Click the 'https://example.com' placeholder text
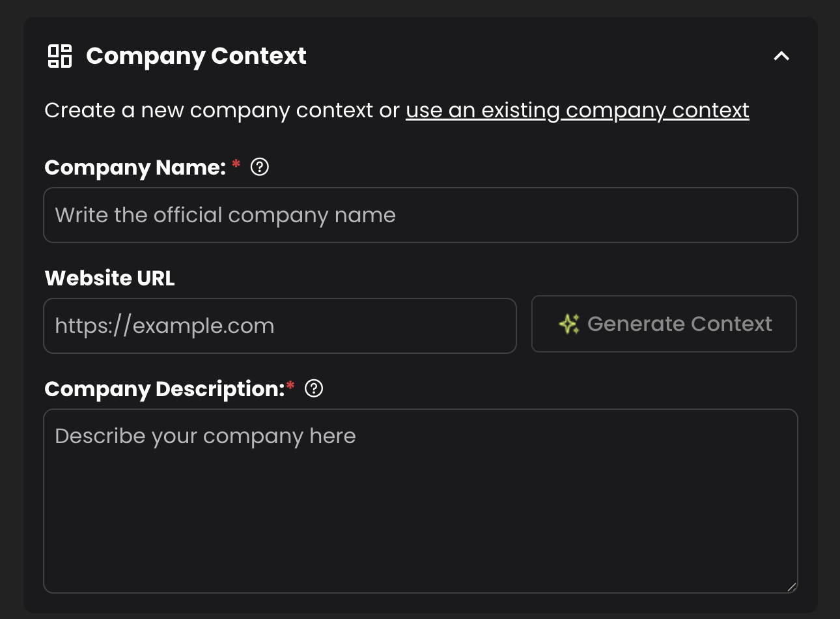The height and width of the screenshot is (619, 840). coord(164,326)
